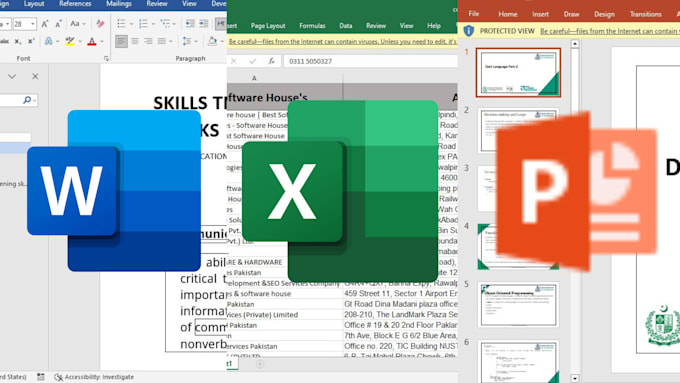
Task: Toggle Subscript in Word Font group
Action: [x=18, y=42]
